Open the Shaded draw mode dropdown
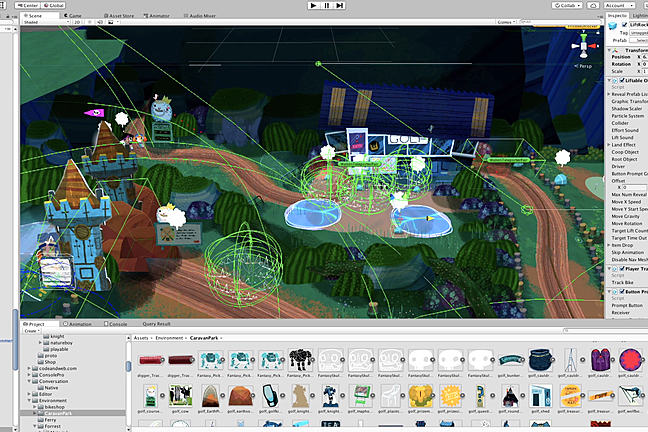 point(45,22)
